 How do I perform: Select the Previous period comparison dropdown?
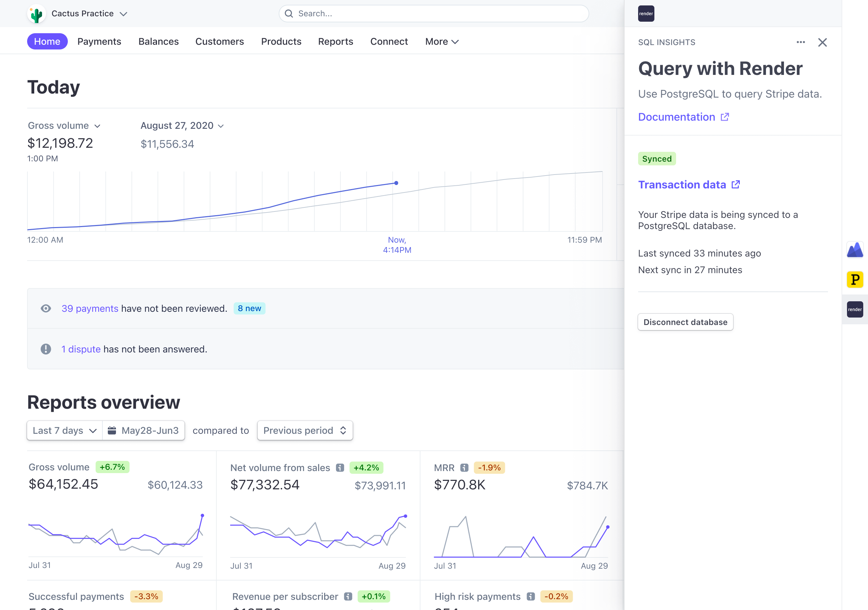[x=304, y=430]
